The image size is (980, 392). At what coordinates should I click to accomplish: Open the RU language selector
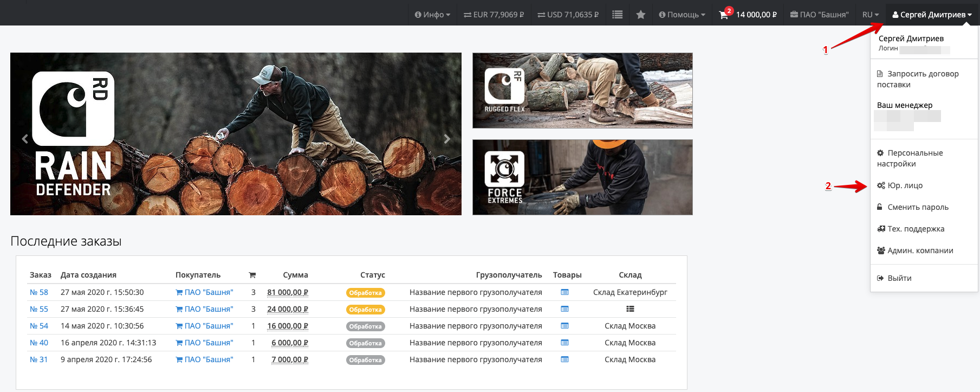pyautogui.click(x=870, y=15)
